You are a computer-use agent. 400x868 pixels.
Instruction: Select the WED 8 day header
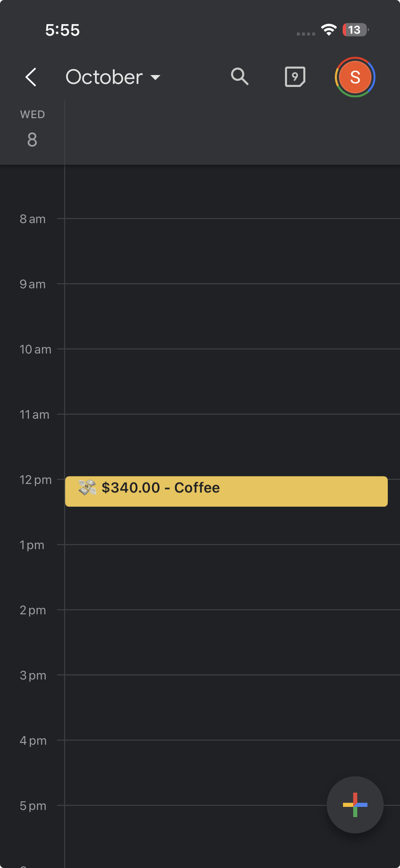coord(32,129)
